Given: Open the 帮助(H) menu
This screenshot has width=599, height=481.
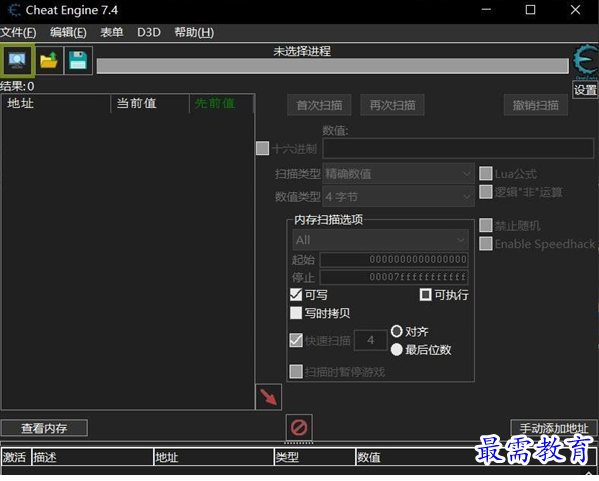Looking at the screenshot, I should pos(194,32).
